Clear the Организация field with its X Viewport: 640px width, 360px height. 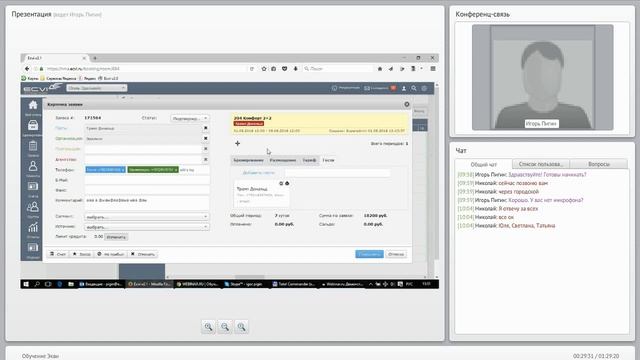point(206,138)
